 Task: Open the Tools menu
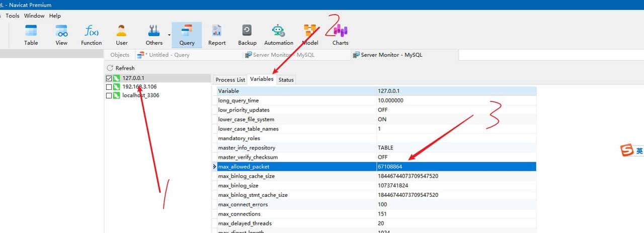[13, 16]
